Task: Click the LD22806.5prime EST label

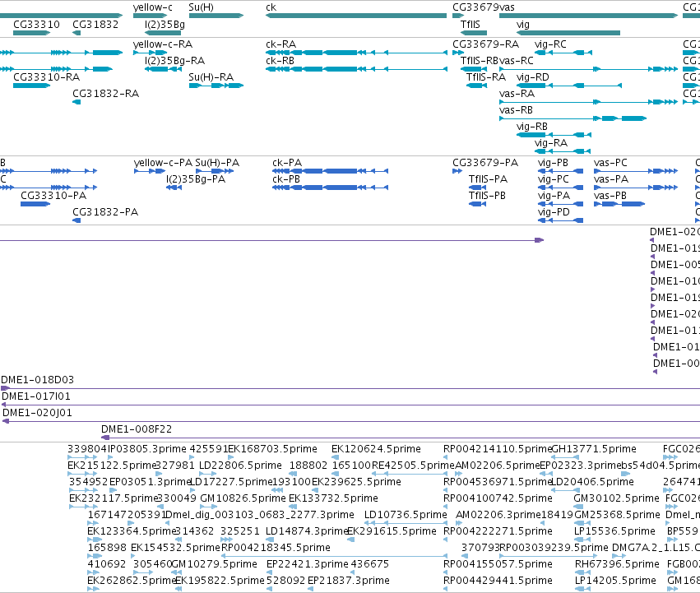Action: click(240, 466)
